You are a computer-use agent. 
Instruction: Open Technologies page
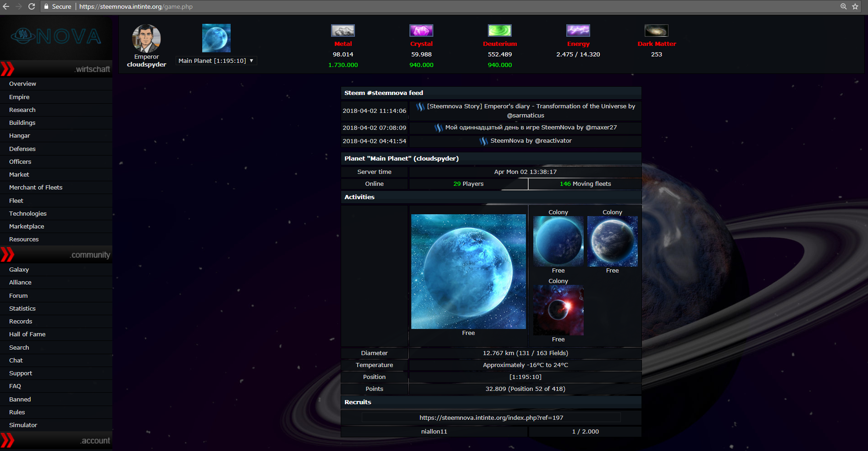28,213
